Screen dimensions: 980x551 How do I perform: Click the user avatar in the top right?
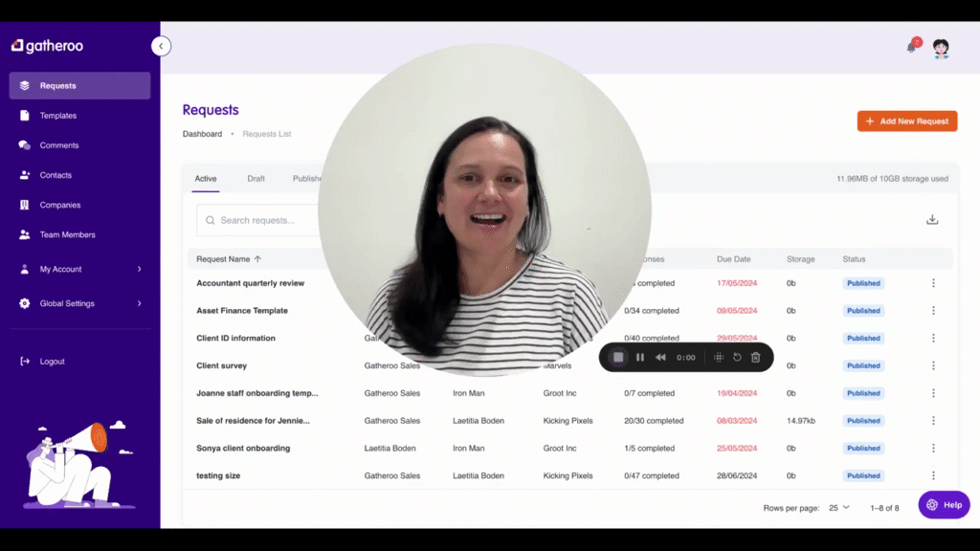pos(941,48)
